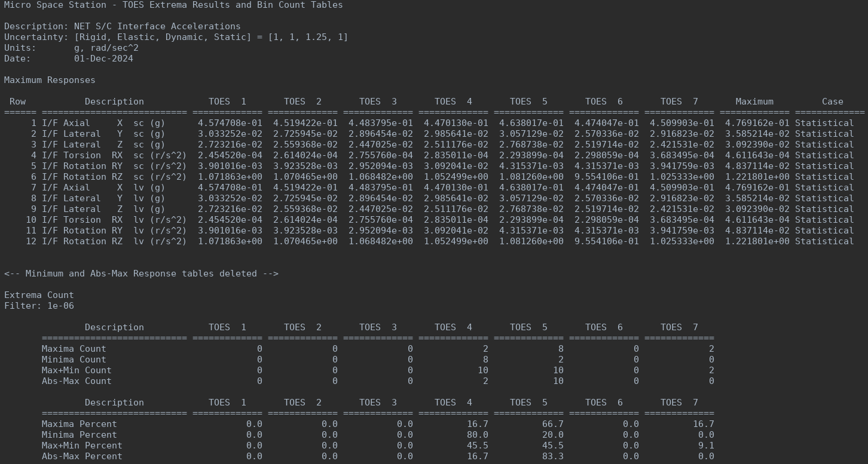This screenshot has height=464, width=868.
Task: Select Abs-Max Count value '10' under TOES 5
Action: click(558, 381)
